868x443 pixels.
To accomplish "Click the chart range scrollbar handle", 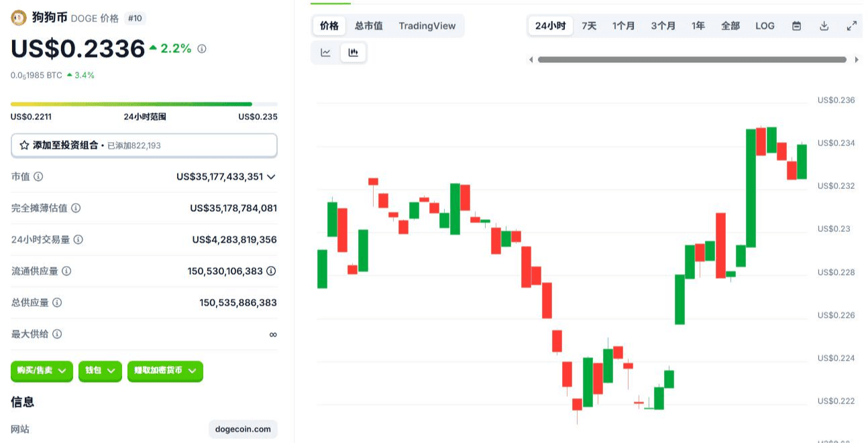I will [692, 60].
